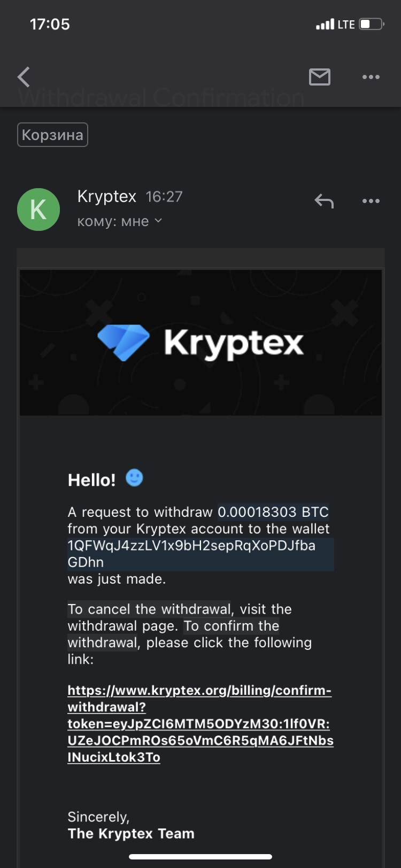The height and width of the screenshot is (868, 401).
Task: Tap the green K sender avatar
Action: 38,210
